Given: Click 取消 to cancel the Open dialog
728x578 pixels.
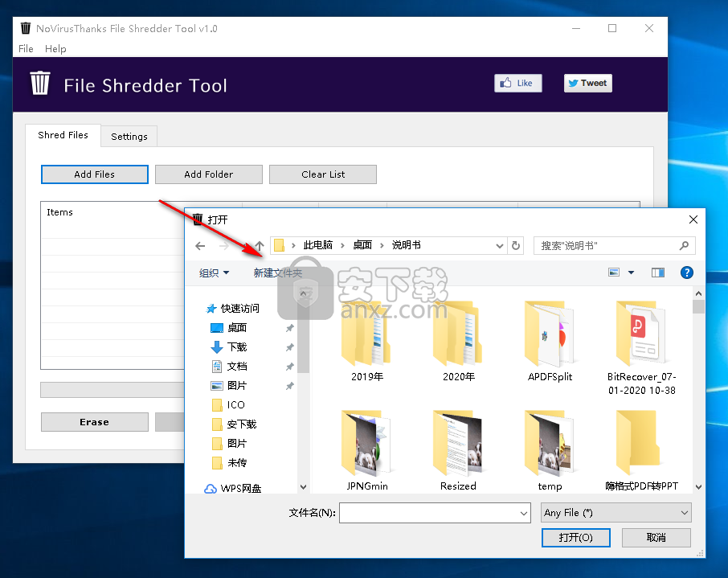Looking at the screenshot, I should pyautogui.click(x=656, y=538).
